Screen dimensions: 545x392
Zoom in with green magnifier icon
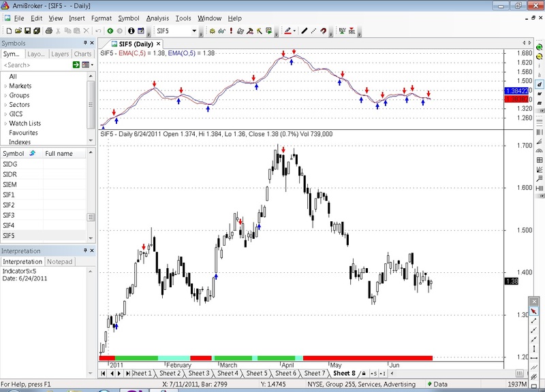539,47
